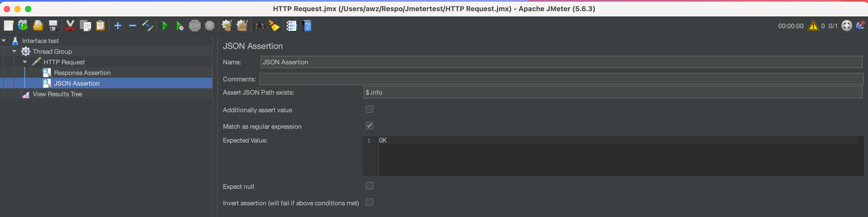The height and width of the screenshot is (217, 868).
Task: Clear current results with broom-gear icon
Action: coord(226,26)
